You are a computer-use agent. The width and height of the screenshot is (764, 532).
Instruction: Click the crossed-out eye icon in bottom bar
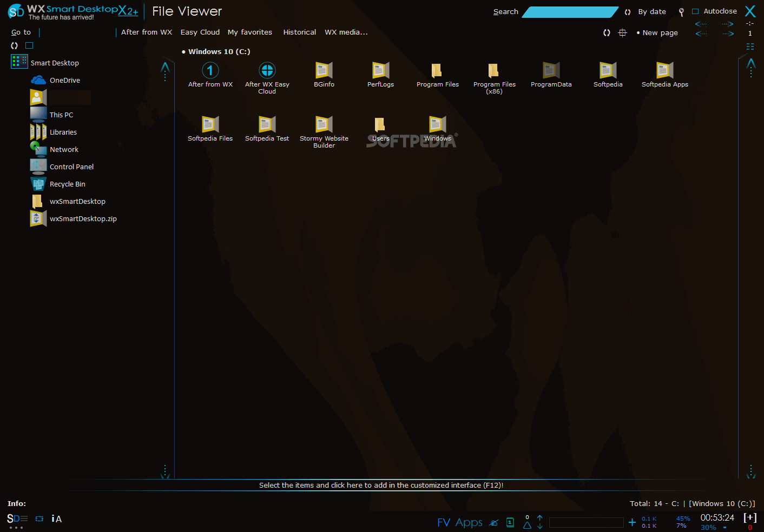(494, 523)
